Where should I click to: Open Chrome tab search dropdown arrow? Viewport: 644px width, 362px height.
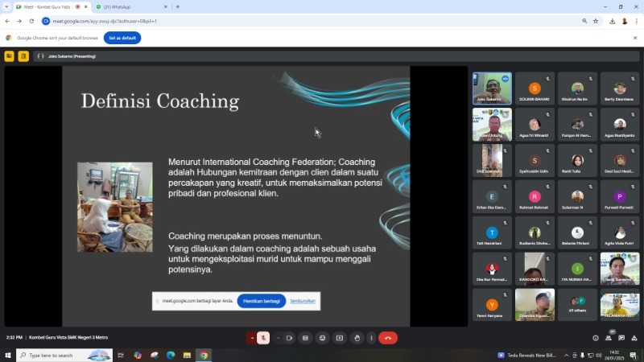[x=6, y=6]
